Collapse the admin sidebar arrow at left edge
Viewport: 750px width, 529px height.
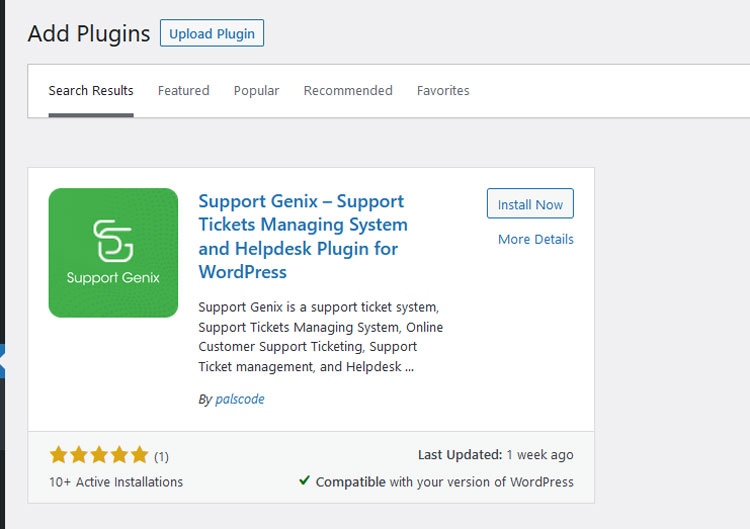(2, 361)
